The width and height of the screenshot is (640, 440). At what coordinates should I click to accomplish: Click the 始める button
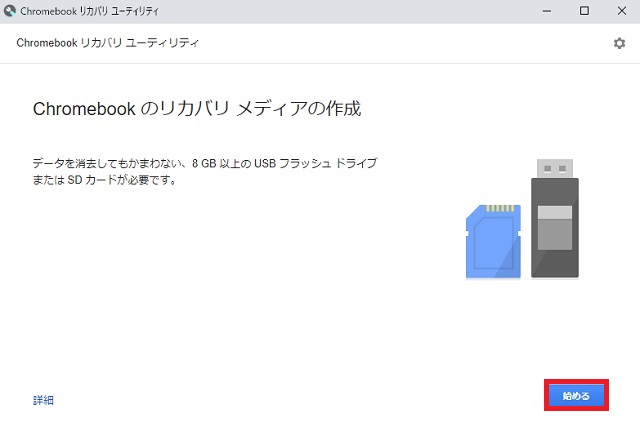pos(576,395)
